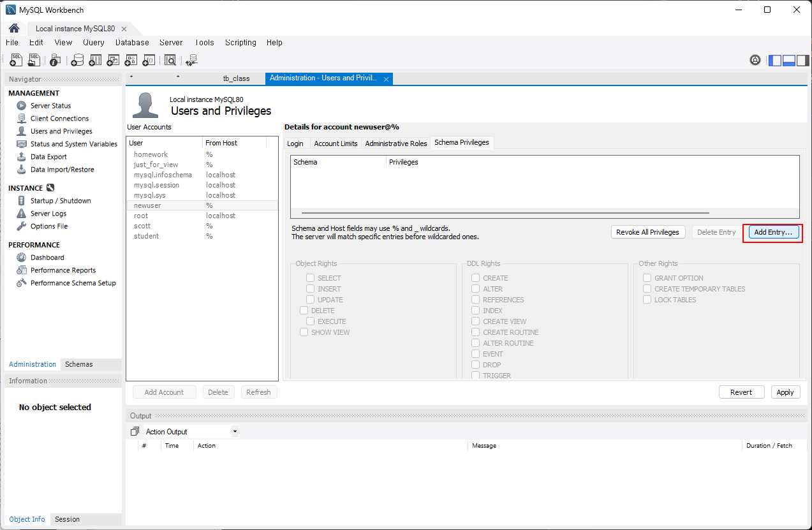The image size is (812, 530).
Task: Select the scott user account row
Action: pos(202,226)
